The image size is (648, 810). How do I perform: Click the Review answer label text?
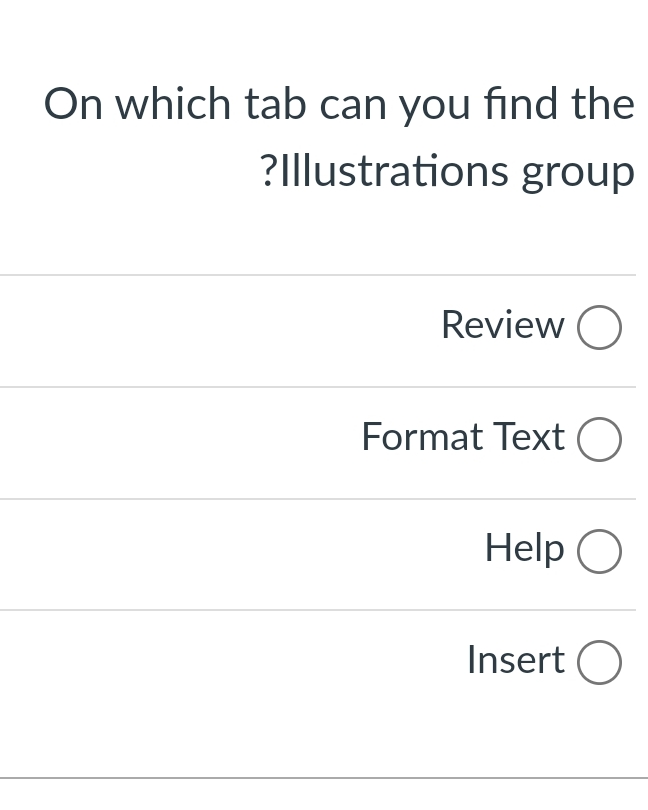502,324
